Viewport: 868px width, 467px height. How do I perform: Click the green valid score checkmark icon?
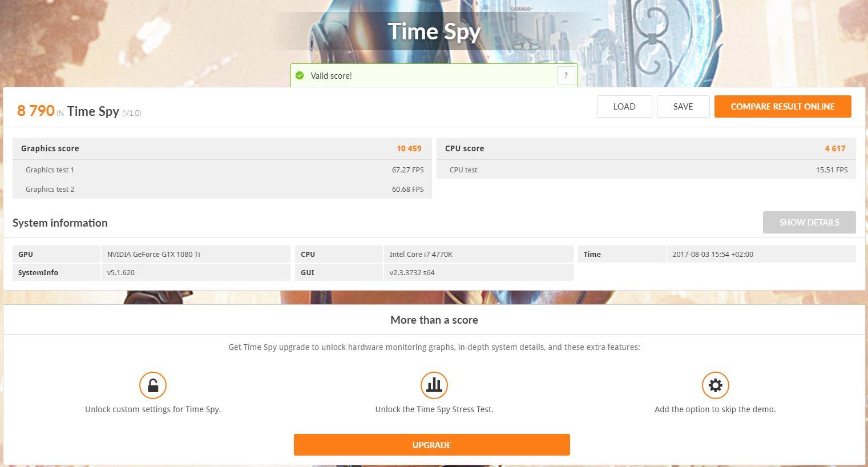click(300, 75)
